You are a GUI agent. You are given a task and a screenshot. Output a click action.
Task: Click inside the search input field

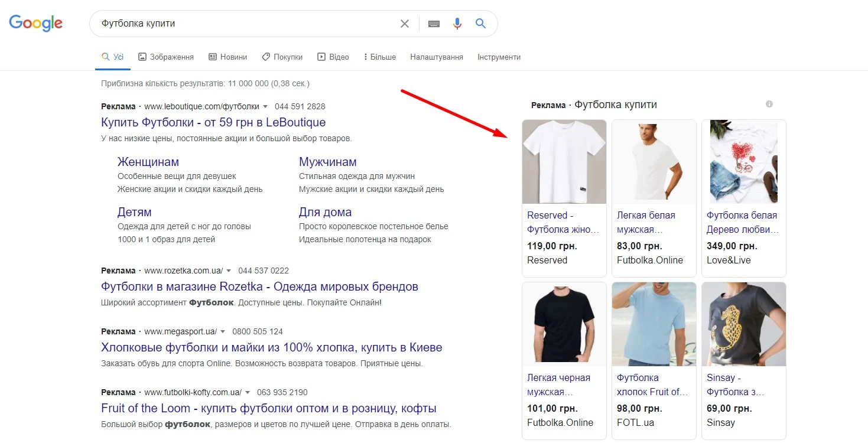236,23
